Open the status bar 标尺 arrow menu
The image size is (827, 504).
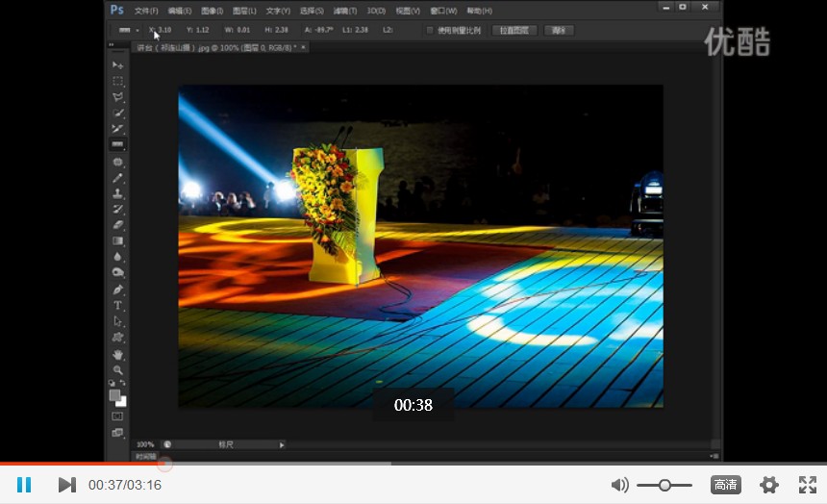pos(282,445)
